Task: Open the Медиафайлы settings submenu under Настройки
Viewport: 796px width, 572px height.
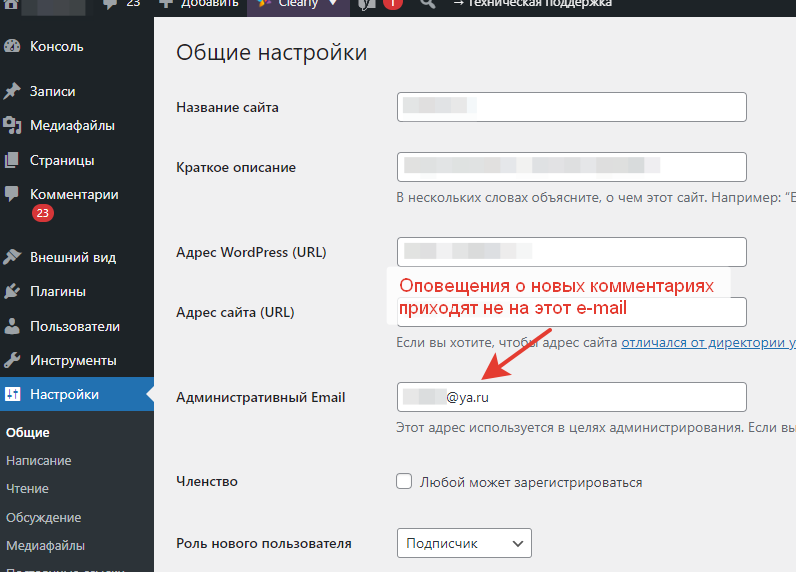Action: tap(45, 546)
